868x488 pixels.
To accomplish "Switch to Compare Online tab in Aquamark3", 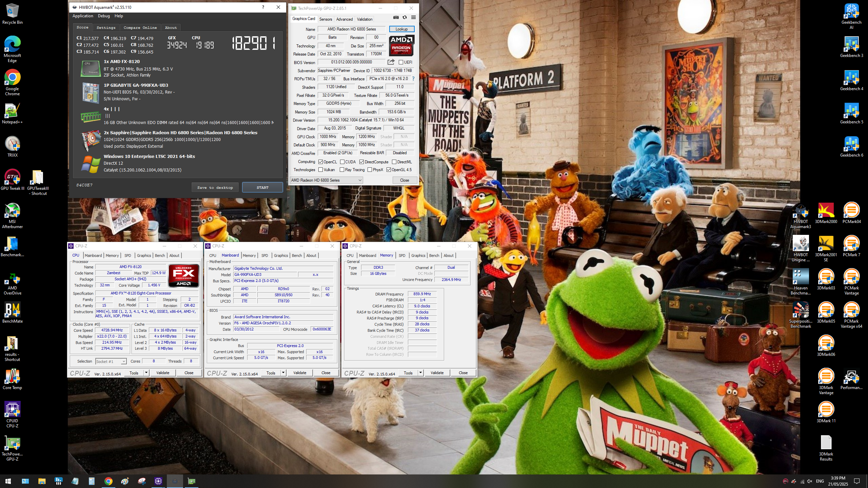I will pos(140,27).
